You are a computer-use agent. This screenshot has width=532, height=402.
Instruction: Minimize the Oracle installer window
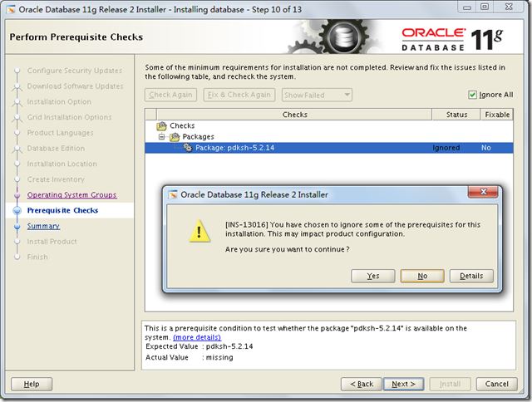click(467, 7)
